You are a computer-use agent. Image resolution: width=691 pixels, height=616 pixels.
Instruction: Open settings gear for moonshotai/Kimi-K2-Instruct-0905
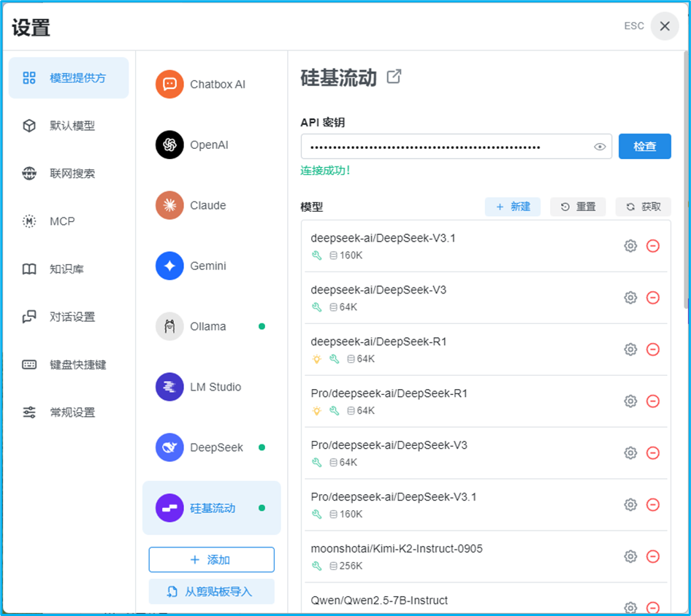630,556
